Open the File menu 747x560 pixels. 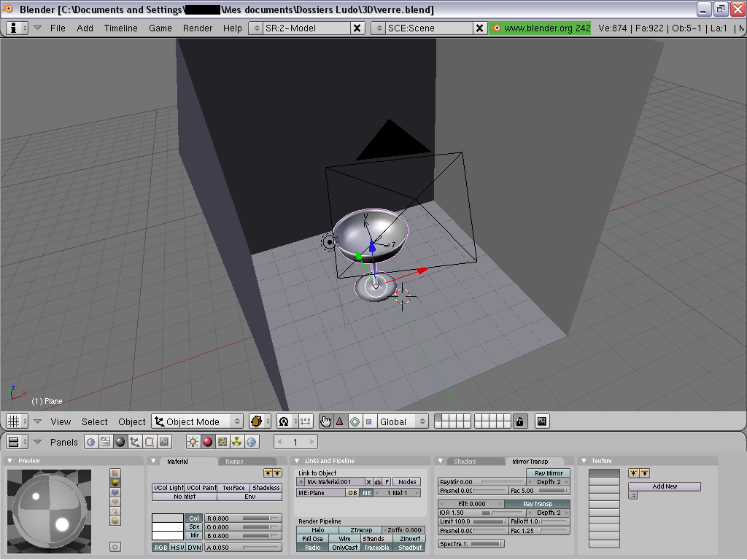58,28
